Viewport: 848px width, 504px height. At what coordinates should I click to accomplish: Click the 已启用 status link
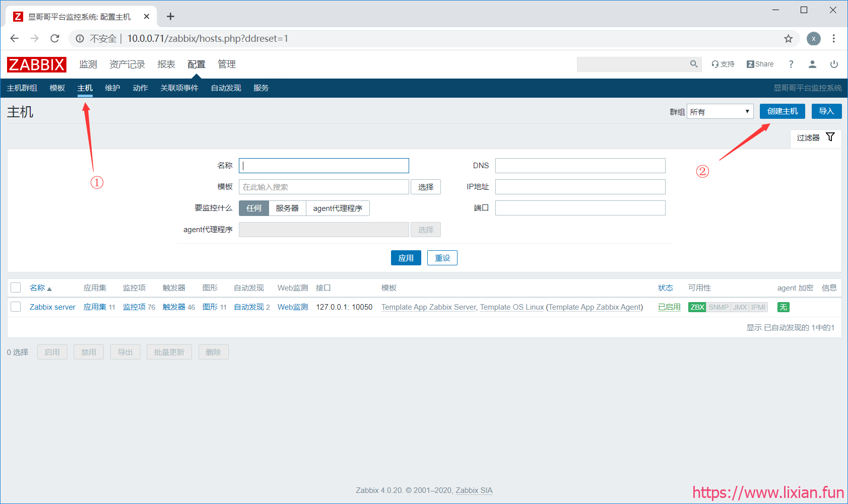[x=669, y=307]
